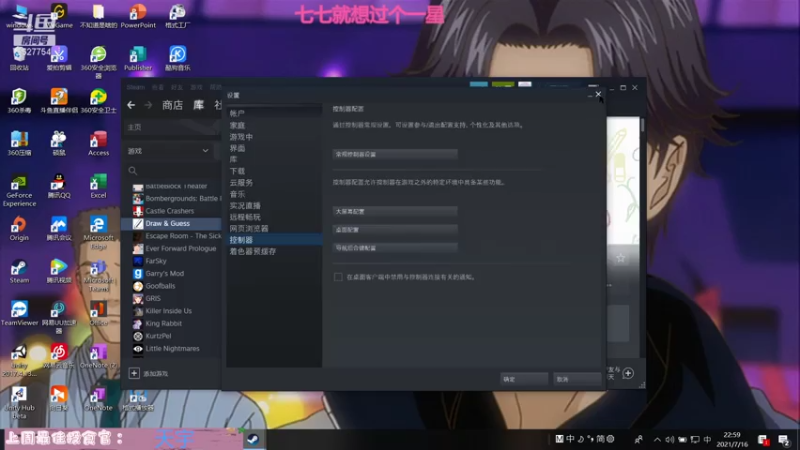Confirm settings with 确定 button
The width and height of the screenshot is (800, 450).
click(x=523, y=379)
